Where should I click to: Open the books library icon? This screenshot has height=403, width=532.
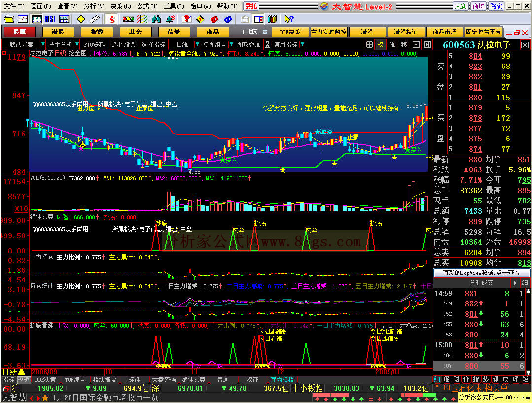coord(272,19)
